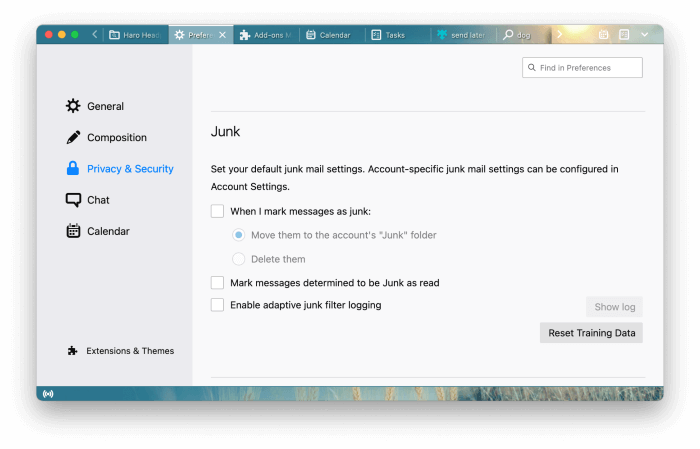Switch to the send later tab

(x=462, y=35)
